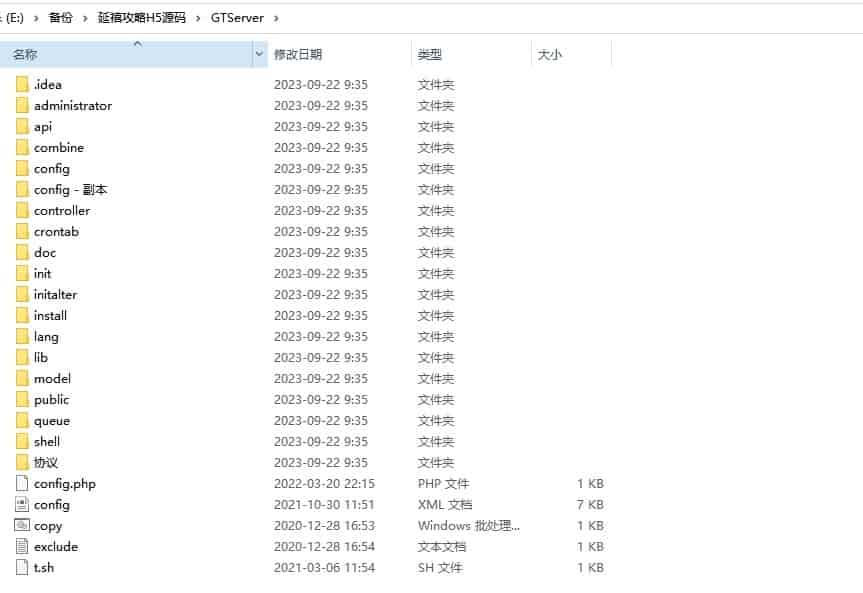Click the config.php file icon
The width and height of the screenshot is (863, 593).
22,483
